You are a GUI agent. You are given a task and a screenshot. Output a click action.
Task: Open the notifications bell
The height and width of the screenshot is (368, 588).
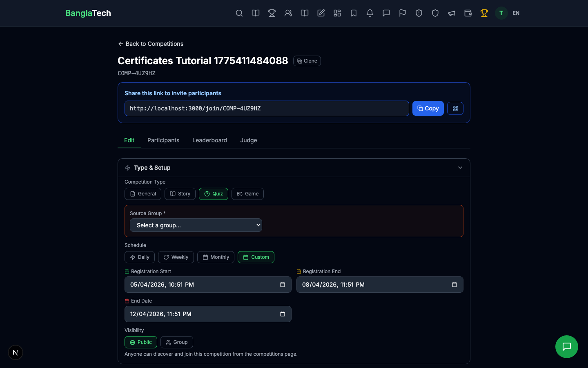point(370,13)
